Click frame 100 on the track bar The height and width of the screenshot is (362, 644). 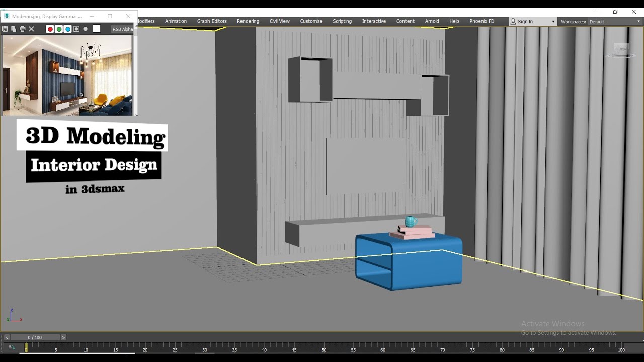[x=621, y=347]
